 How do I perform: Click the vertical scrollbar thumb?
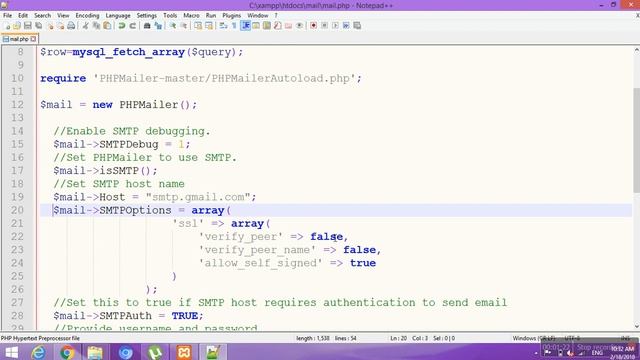coord(636,140)
